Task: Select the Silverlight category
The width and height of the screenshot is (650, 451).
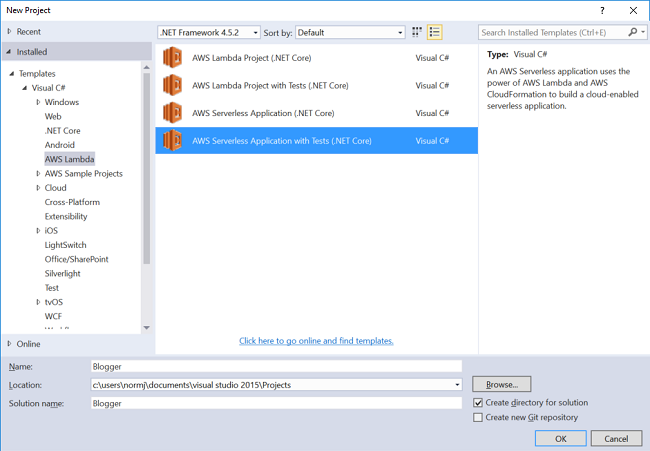Action: click(63, 274)
